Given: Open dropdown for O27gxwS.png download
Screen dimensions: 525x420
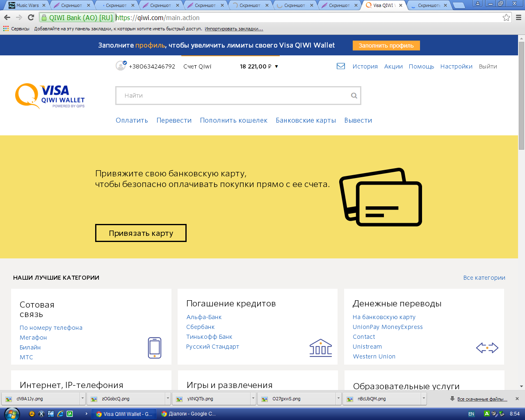Looking at the screenshot, I should coord(338,398).
